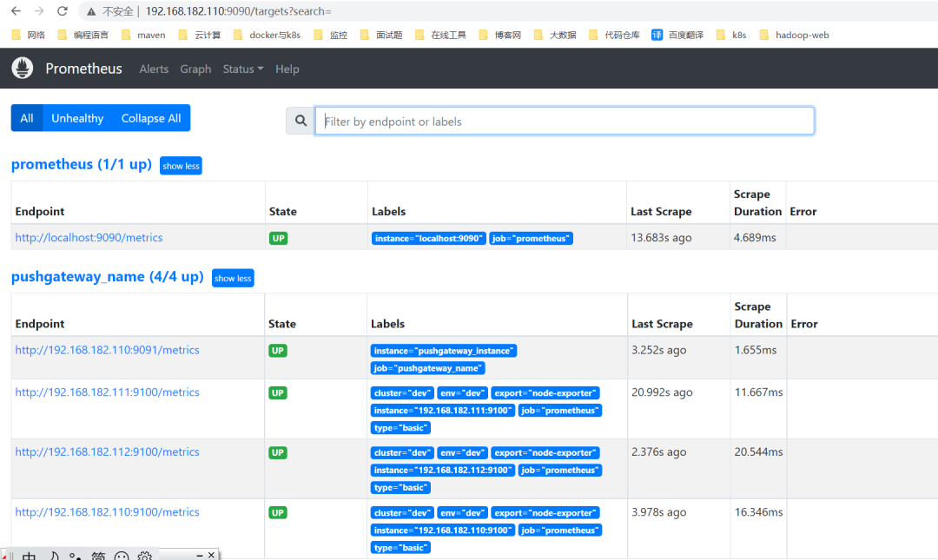Open the Status dropdown menu
The width and height of the screenshot is (938, 560).
tap(243, 69)
